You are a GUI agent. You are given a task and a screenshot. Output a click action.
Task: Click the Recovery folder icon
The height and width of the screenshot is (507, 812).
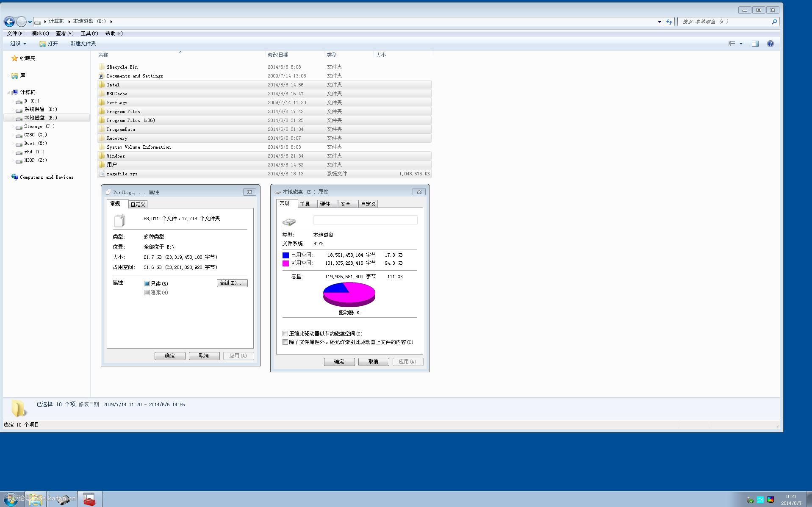pyautogui.click(x=102, y=138)
